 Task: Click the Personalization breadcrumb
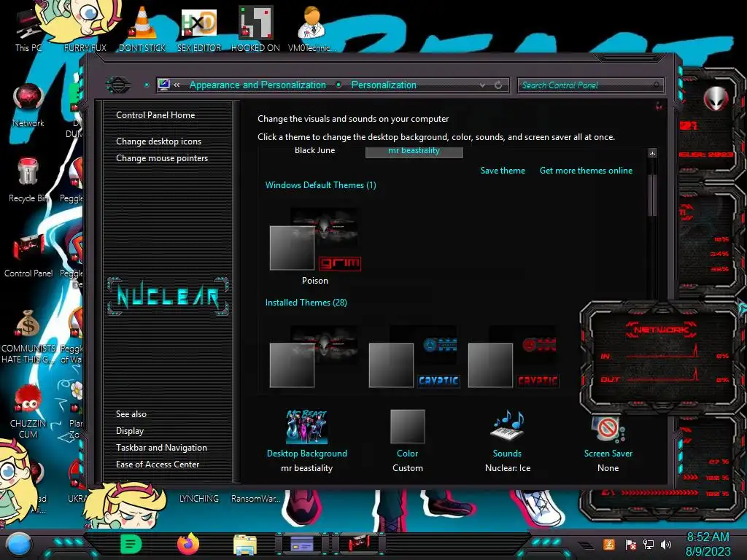click(384, 85)
